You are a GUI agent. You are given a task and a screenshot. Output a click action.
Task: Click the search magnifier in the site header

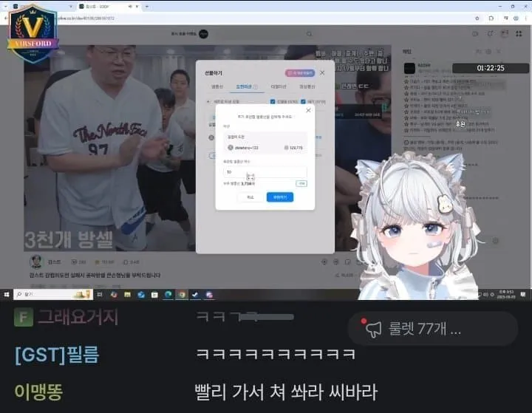pos(309,34)
